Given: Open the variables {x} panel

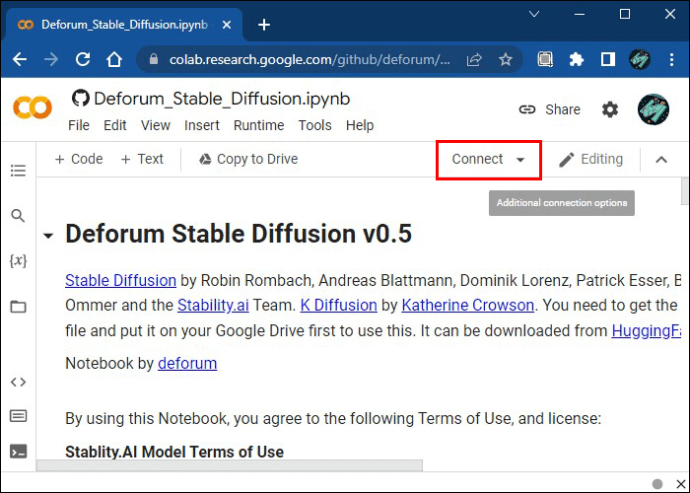Looking at the screenshot, I should tap(18, 261).
